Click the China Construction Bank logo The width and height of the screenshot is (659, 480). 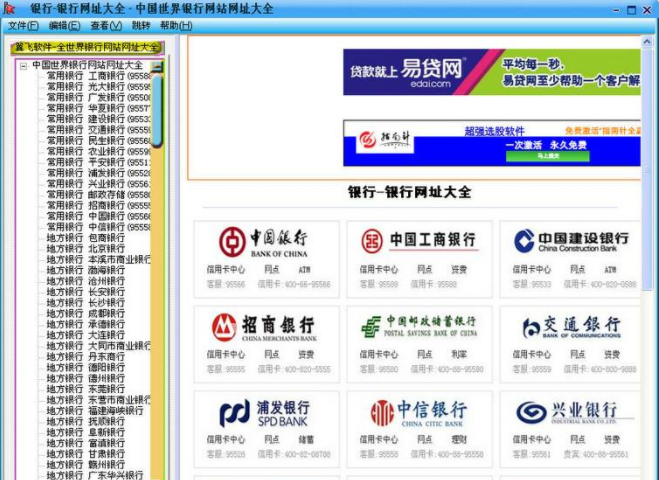pos(571,241)
